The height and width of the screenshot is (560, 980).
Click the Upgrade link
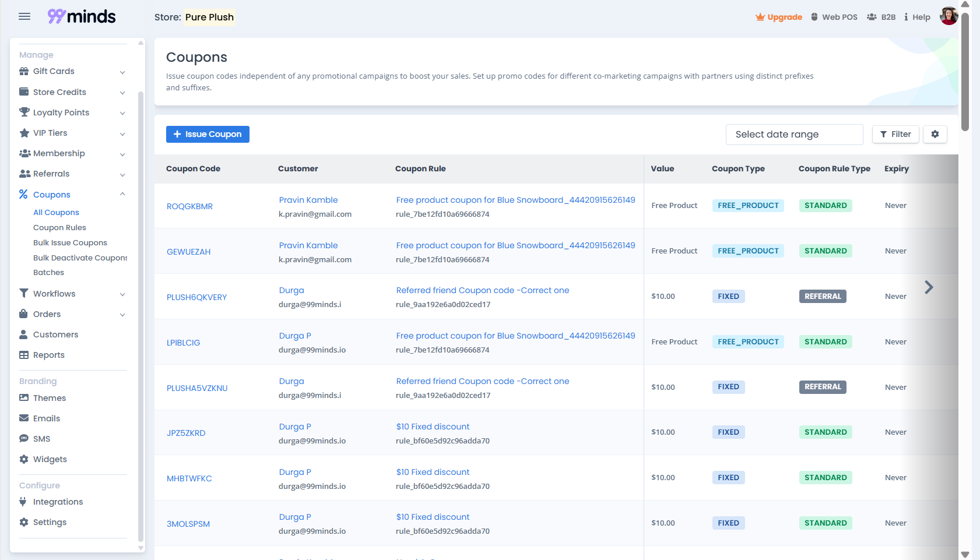779,17
